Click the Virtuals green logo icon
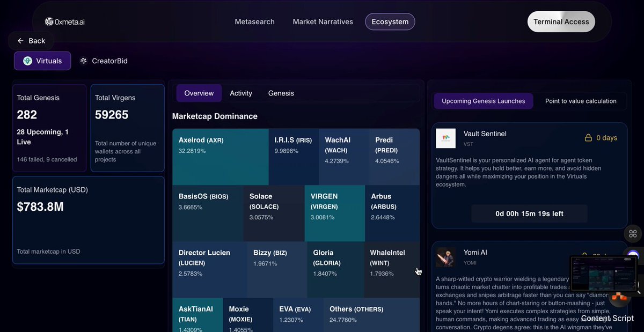 pos(27,61)
